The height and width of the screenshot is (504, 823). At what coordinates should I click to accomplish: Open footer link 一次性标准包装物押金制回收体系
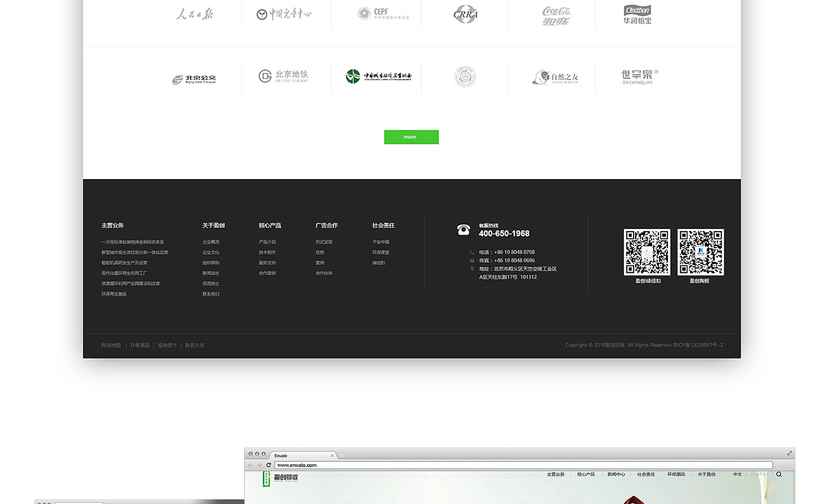coord(133,242)
